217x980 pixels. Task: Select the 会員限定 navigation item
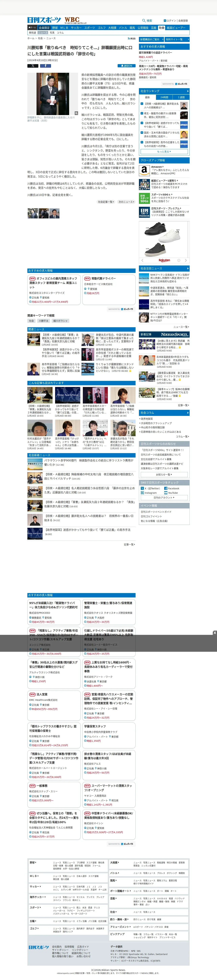(x=44, y=28)
